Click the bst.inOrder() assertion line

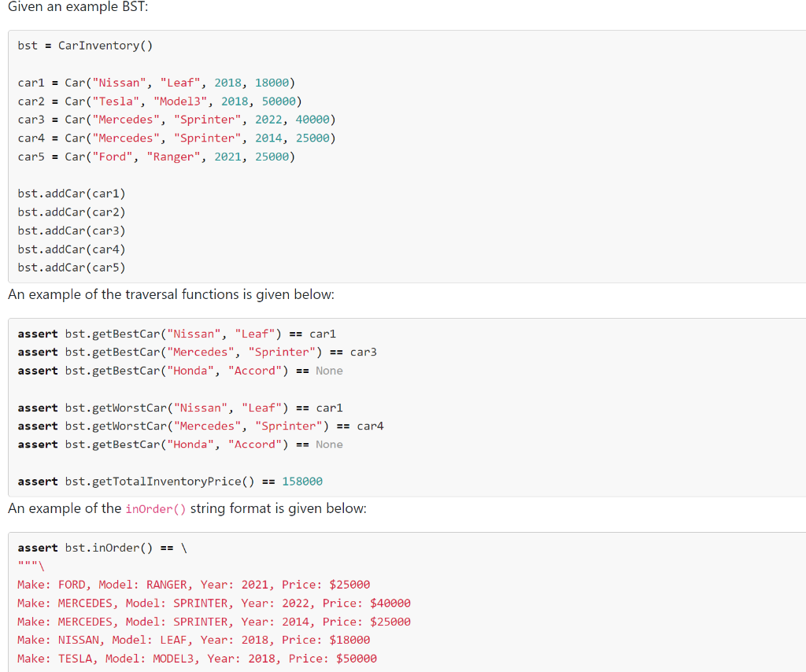pos(102,547)
